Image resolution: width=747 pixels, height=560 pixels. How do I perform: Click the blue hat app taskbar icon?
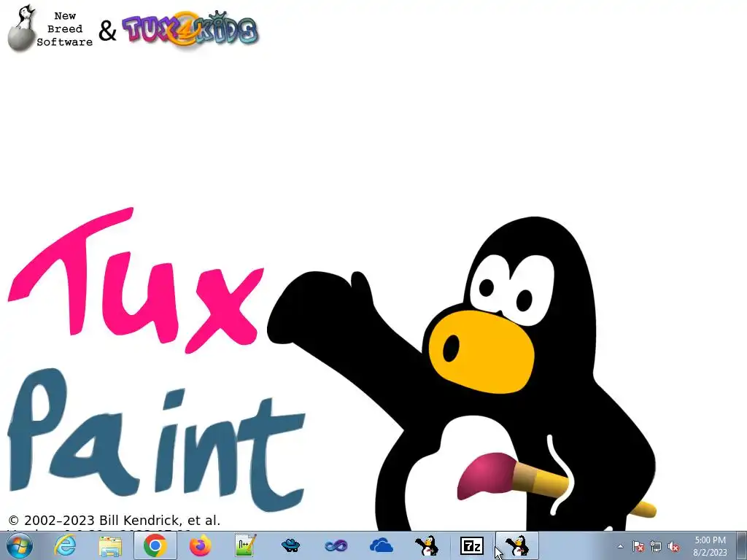point(290,545)
